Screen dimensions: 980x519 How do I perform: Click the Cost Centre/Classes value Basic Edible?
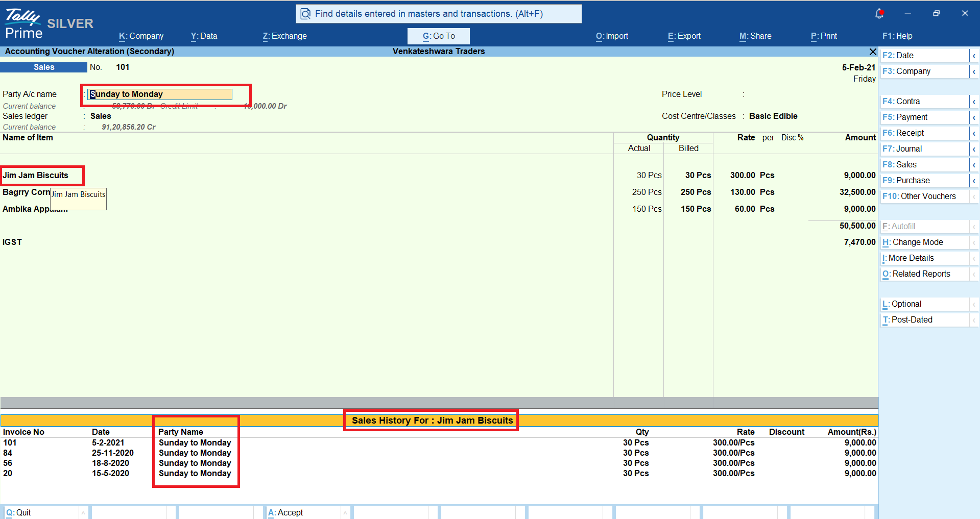pyautogui.click(x=773, y=116)
